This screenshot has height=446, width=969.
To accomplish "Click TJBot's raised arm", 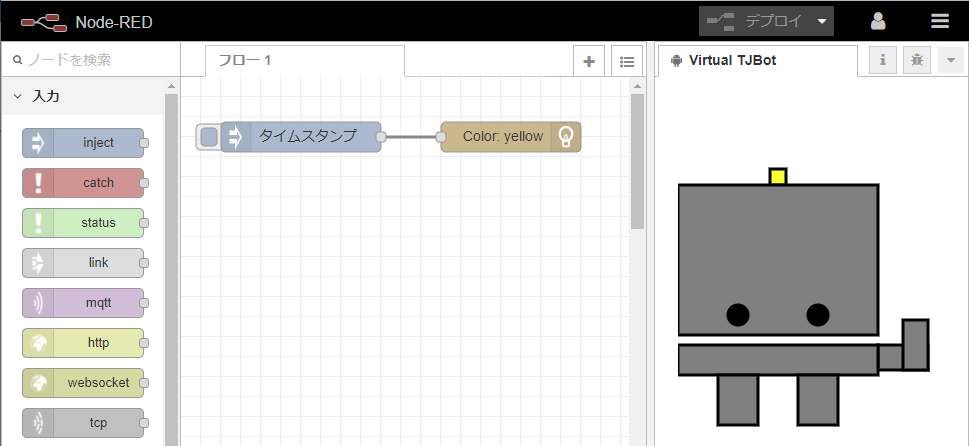I will click(915, 345).
